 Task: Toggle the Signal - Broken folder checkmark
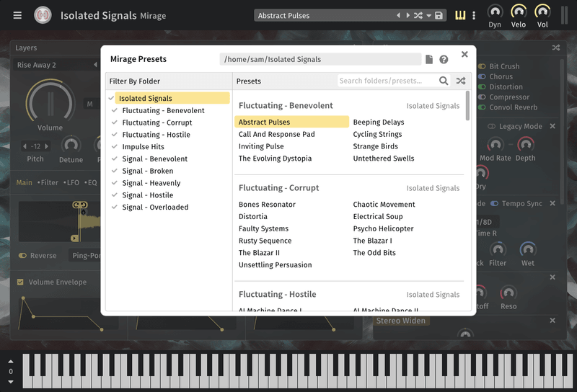[115, 171]
